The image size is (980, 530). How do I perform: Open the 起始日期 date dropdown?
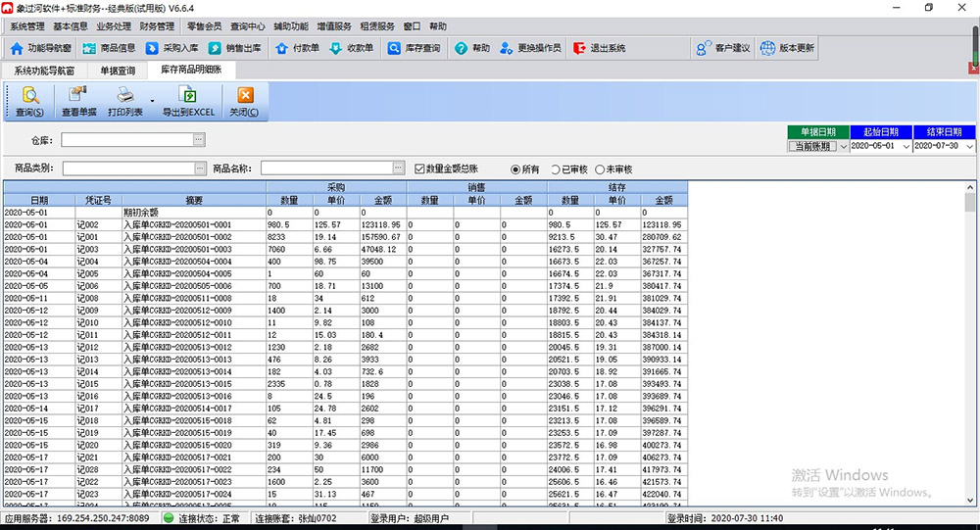pyautogui.click(x=906, y=146)
